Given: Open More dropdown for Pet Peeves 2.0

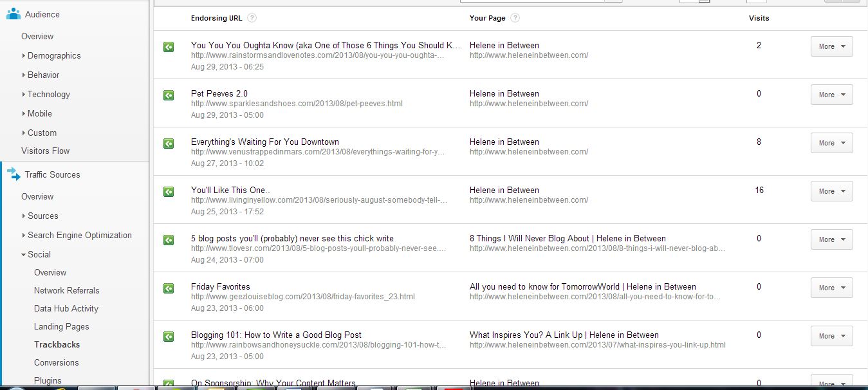Looking at the screenshot, I should tap(831, 95).
